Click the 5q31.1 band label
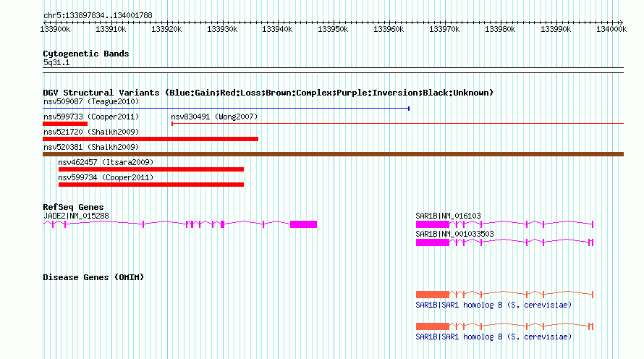 coord(56,62)
